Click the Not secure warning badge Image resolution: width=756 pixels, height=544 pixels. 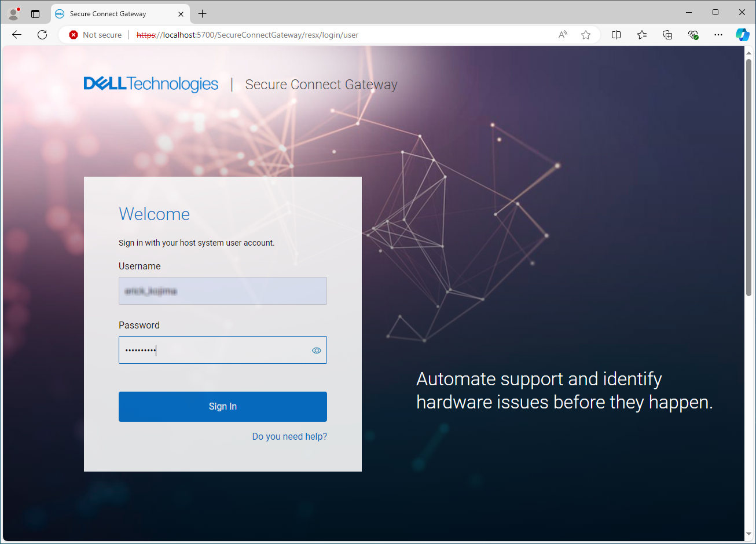95,35
